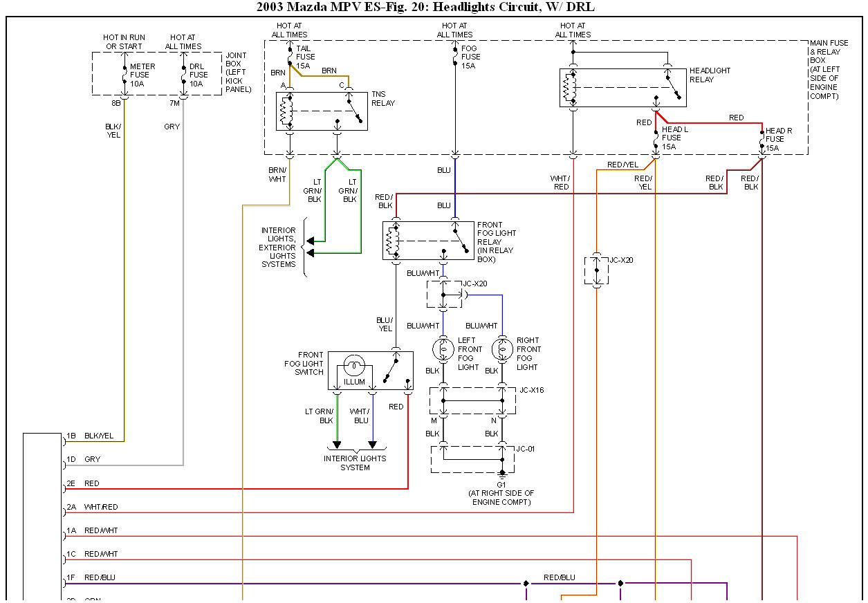
Task: Select the 'HOT IN RUN OR START' label
Action: pyautogui.click(x=124, y=42)
